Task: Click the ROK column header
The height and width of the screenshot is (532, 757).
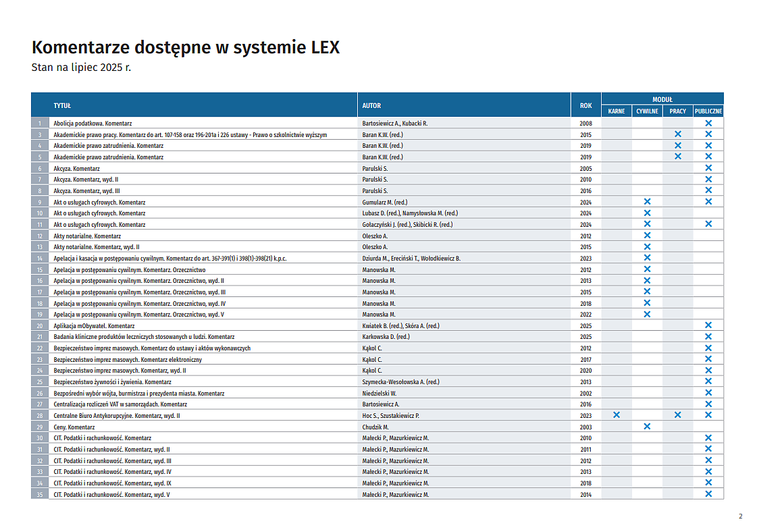Action: [585, 105]
